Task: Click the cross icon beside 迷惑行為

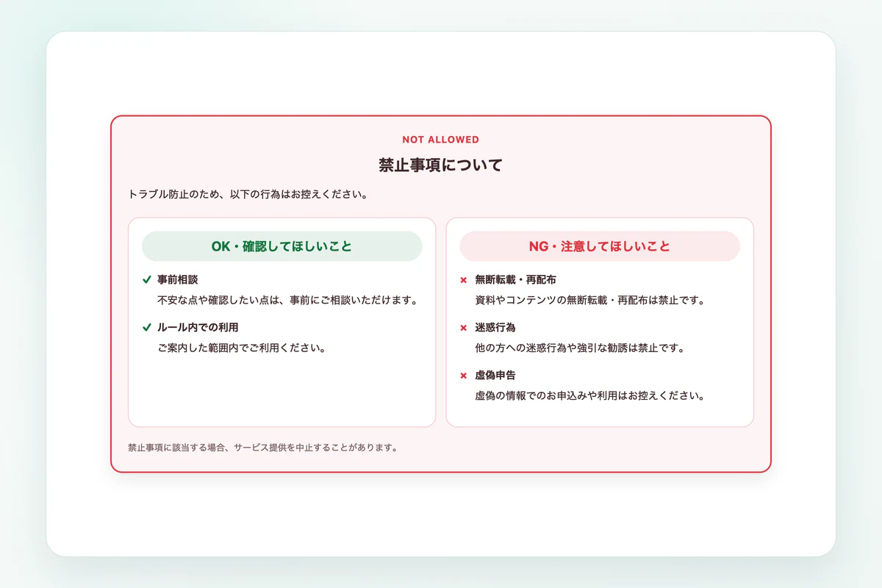Action: click(464, 328)
